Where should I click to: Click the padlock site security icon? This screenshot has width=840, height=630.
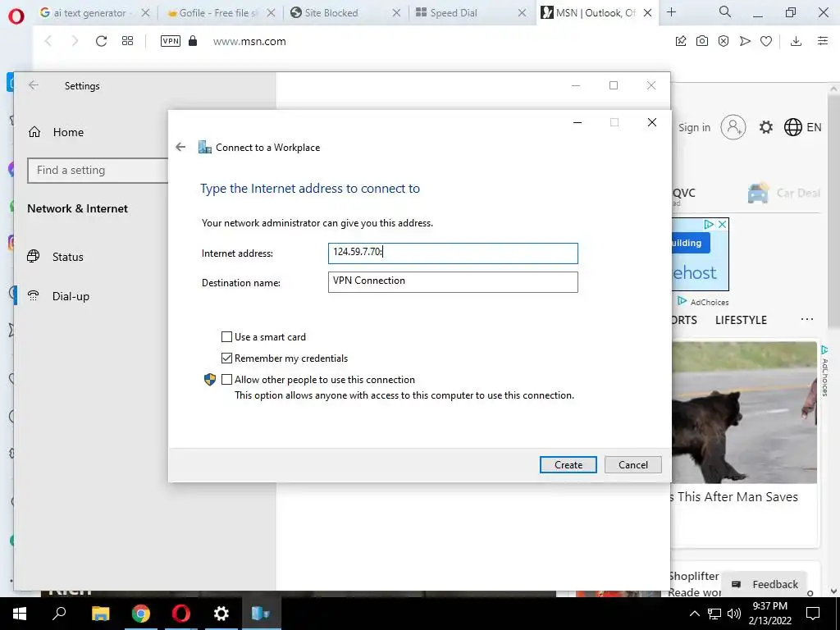193,41
